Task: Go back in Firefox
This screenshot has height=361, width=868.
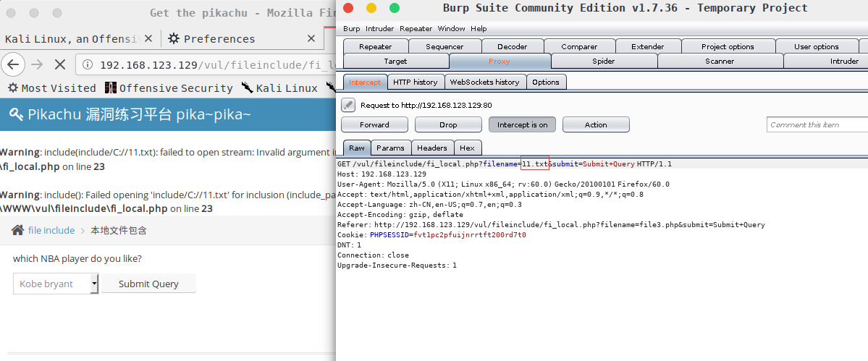Action: (12, 65)
